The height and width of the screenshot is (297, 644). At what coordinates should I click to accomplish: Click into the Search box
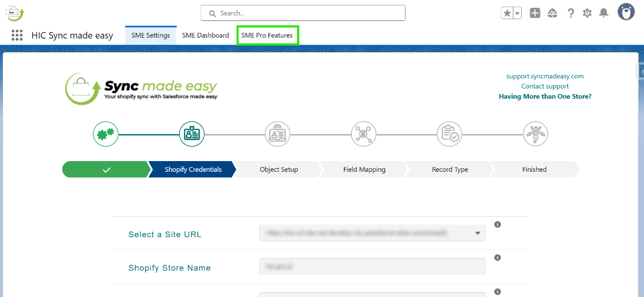[303, 13]
